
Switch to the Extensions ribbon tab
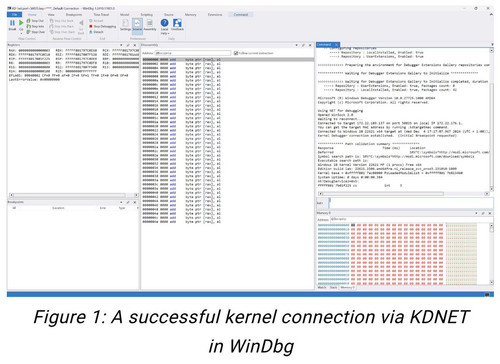pyautogui.click(x=215, y=15)
